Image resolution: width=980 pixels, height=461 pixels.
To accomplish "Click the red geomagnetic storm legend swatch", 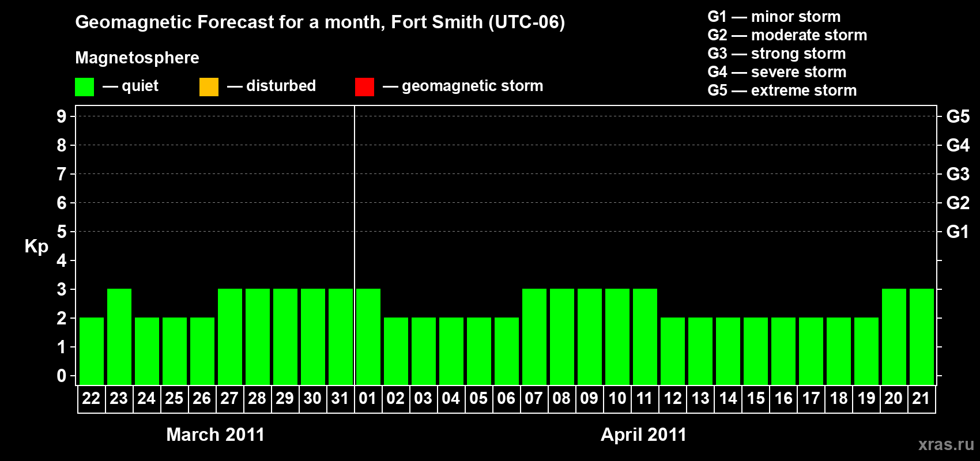I will (x=364, y=87).
